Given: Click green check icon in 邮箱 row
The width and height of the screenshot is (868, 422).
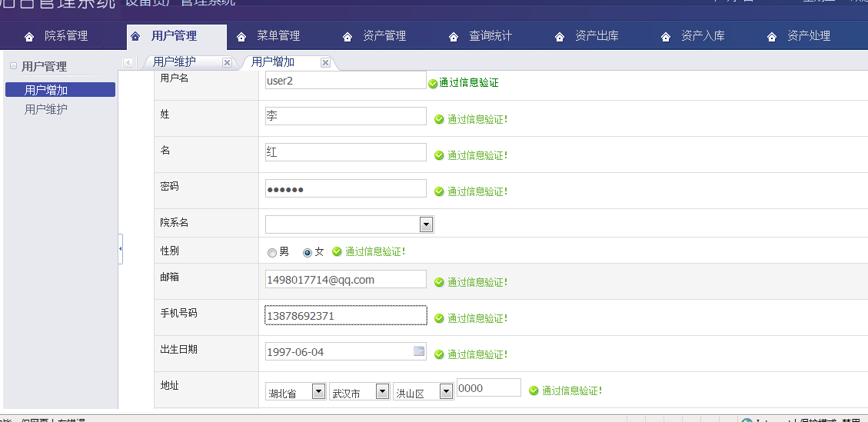Looking at the screenshot, I should [x=439, y=282].
